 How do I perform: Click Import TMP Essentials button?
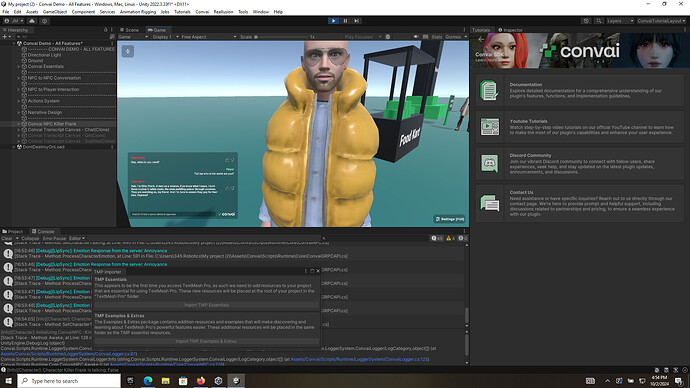click(x=206, y=305)
